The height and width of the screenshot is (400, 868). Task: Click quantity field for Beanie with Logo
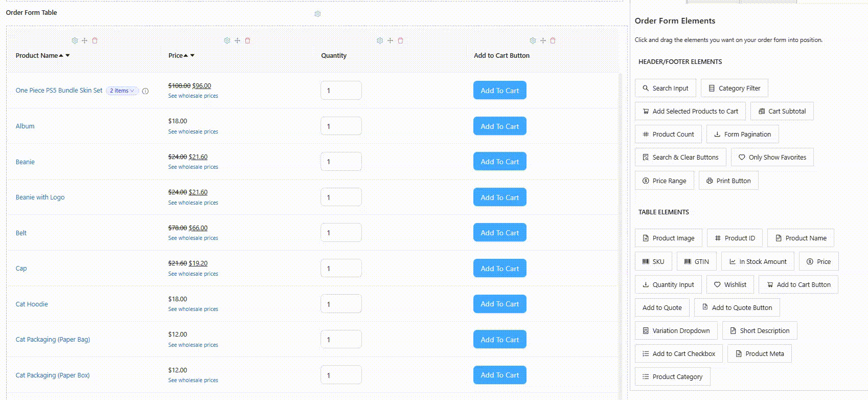341,197
